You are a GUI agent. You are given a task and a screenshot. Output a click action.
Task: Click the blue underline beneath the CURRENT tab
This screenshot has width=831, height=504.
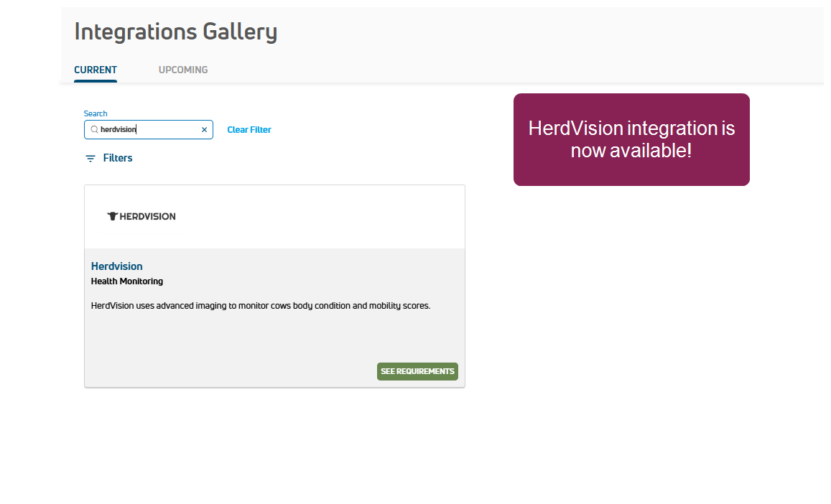pyautogui.click(x=96, y=81)
